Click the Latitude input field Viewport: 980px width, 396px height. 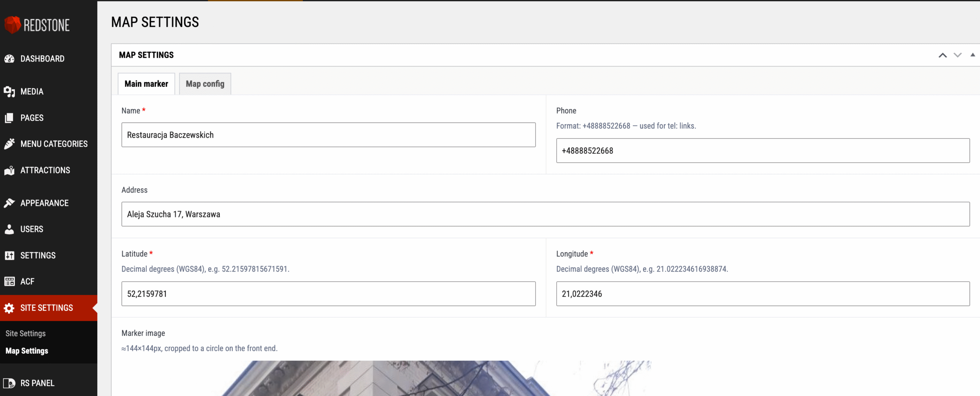328,294
